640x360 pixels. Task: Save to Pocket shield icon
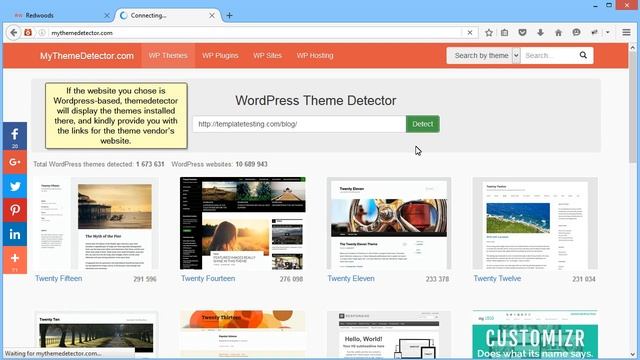[x=522, y=33]
